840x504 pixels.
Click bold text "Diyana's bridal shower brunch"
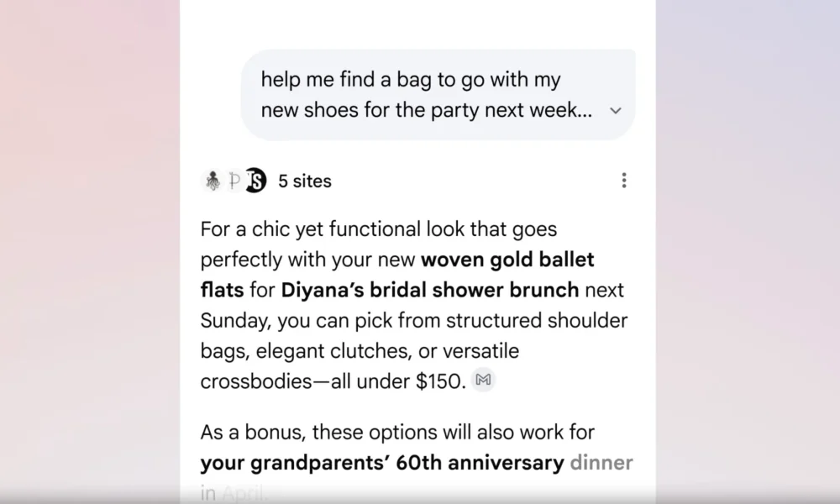click(x=429, y=290)
